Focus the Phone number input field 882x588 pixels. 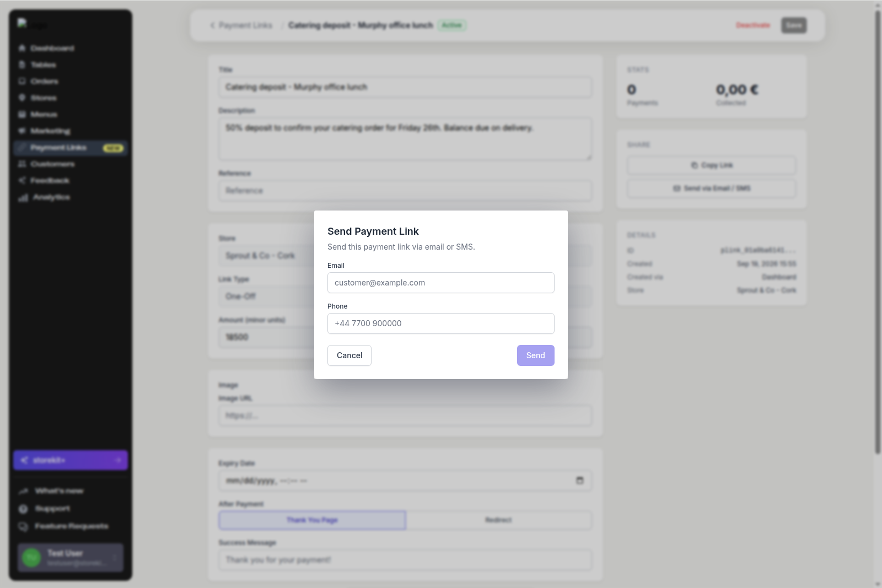point(440,323)
